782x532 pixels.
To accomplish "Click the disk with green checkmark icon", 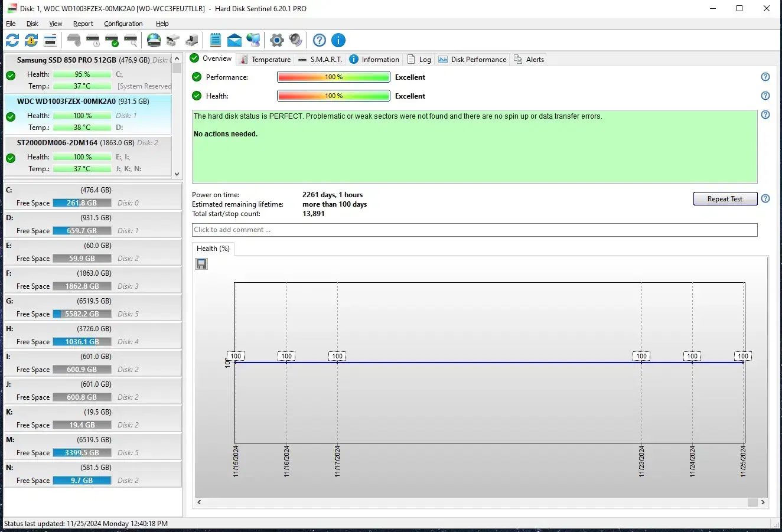I will 112,40.
